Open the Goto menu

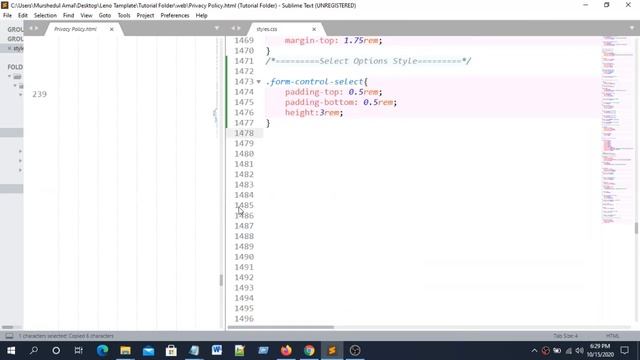click(104, 16)
